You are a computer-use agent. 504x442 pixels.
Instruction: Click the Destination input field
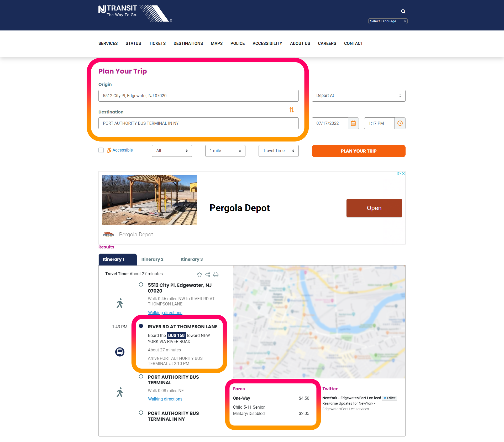tap(198, 123)
